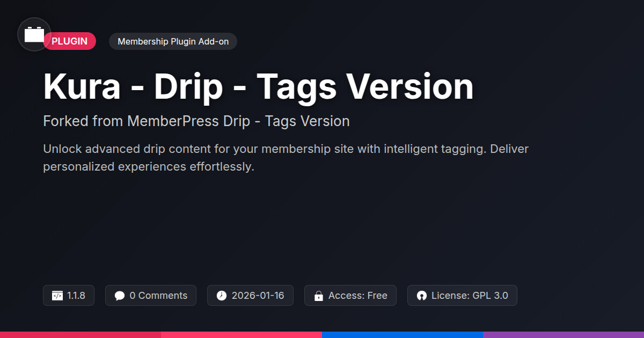Open the Membership Plugin Add-on tag
The height and width of the screenshot is (338, 644).
pyautogui.click(x=173, y=41)
